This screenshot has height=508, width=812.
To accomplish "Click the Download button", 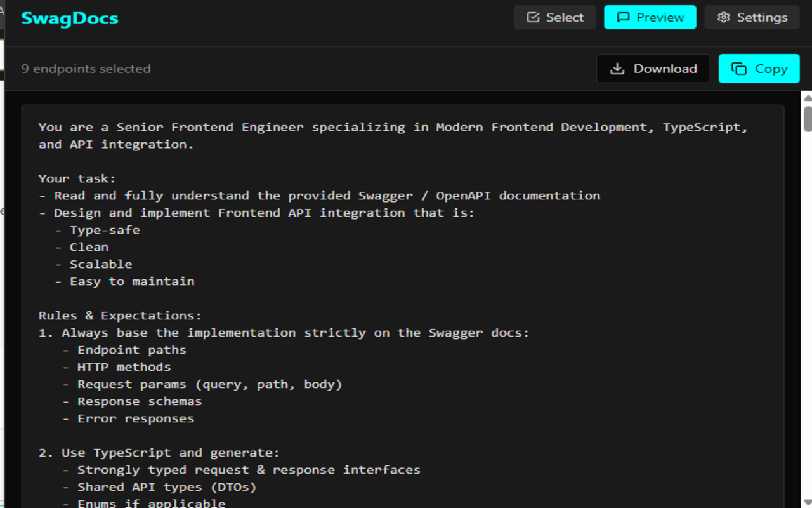I will [x=653, y=69].
